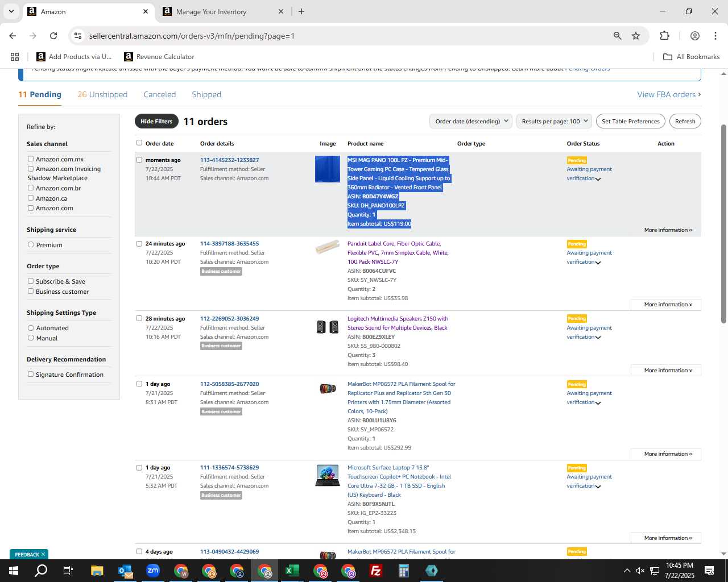728x582 pixels.
Task: Select order 114-3897188-3635455 checkbox
Action: (x=139, y=243)
